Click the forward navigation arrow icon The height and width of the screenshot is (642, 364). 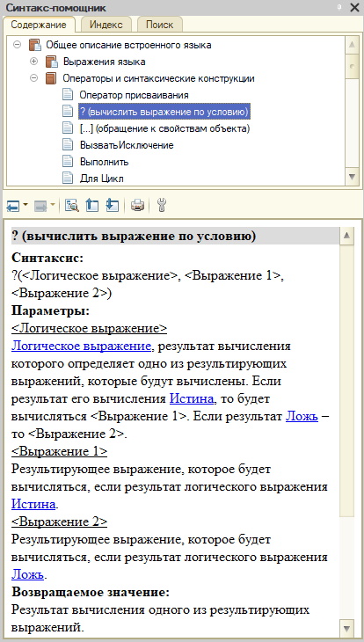pos(40,205)
